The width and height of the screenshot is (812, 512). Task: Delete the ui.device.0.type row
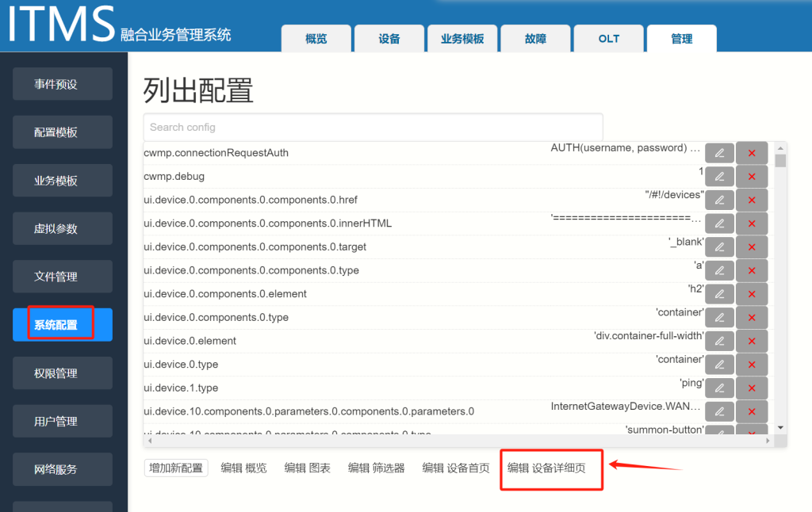[x=752, y=365]
